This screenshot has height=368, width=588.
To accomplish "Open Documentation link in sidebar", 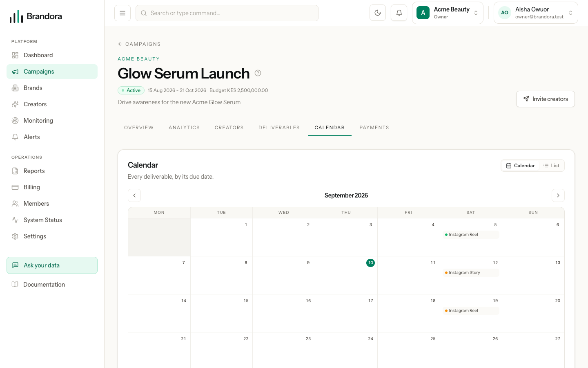I will click(52, 285).
